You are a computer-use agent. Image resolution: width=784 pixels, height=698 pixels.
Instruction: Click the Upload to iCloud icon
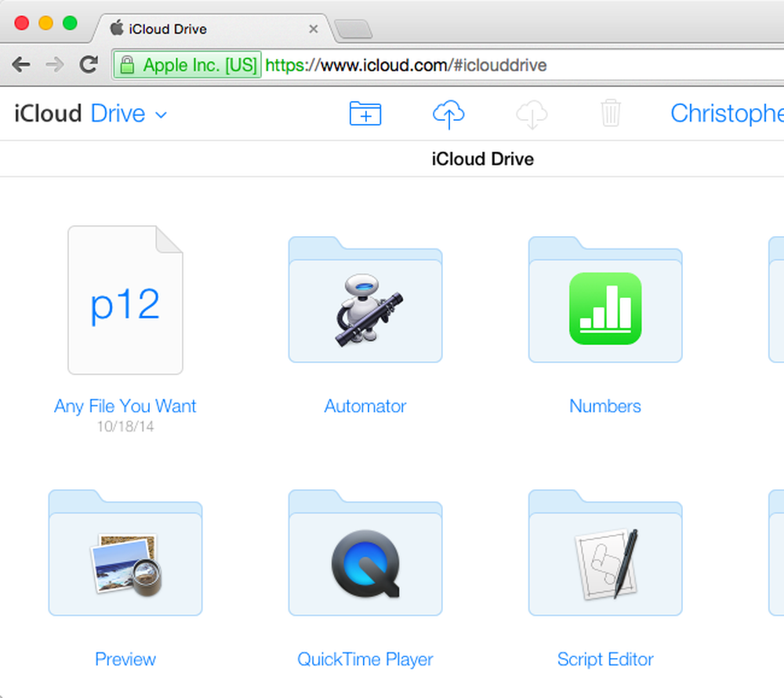pyautogui.click(x=448, y=114)
